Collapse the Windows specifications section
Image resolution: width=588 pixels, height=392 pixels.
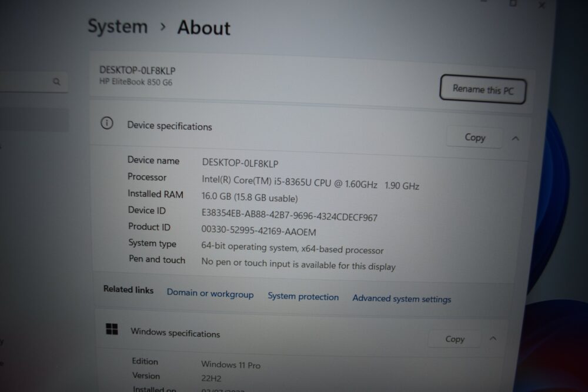coord(493,339)
